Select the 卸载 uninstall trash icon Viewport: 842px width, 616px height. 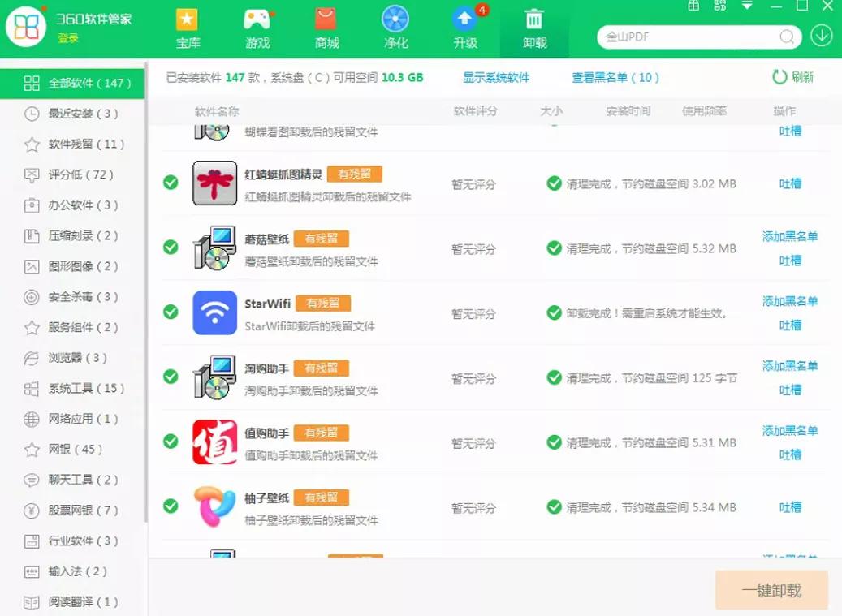(x=534, y=27)
